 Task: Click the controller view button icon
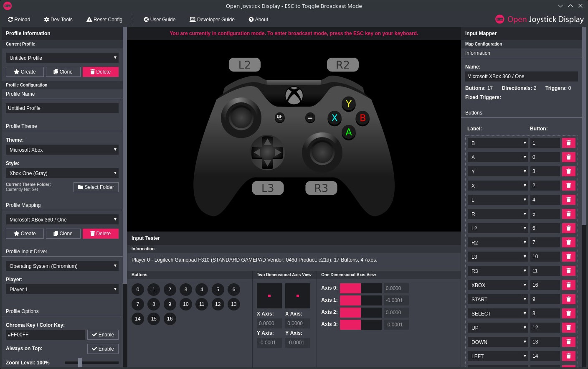click(280, 117)
